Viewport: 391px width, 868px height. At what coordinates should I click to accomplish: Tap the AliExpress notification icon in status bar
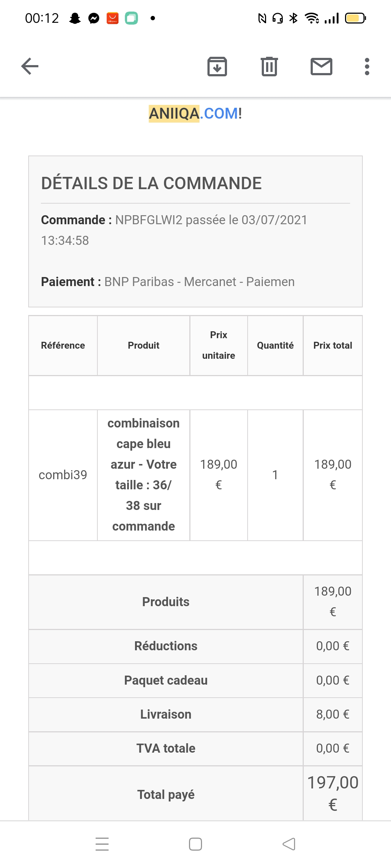point(113,18)
